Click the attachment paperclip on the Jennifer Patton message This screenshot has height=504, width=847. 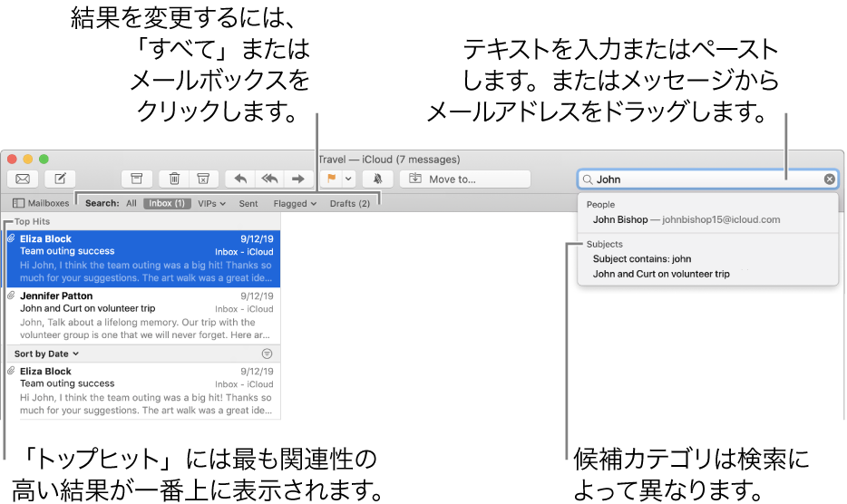[11, 296]
